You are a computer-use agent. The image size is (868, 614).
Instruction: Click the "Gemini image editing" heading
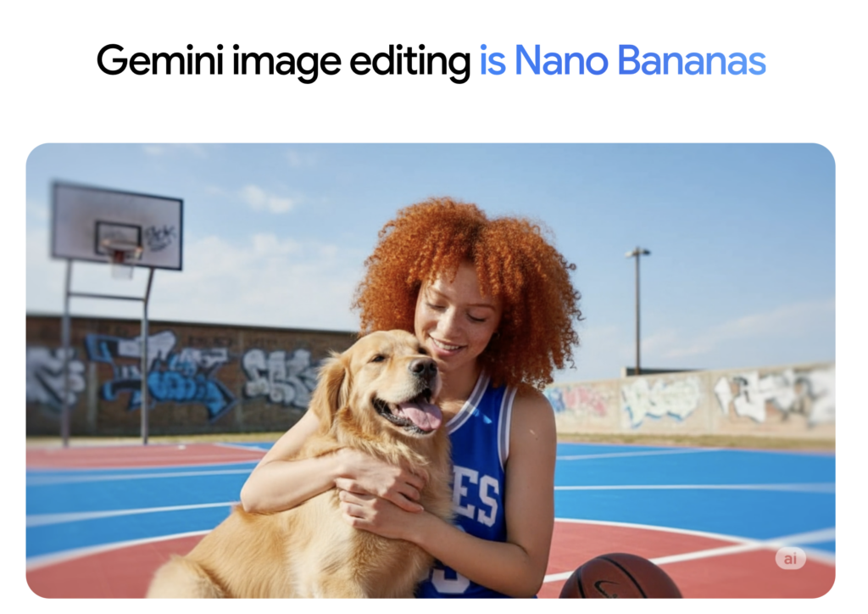pyautogui.click(x=283, y=63)
